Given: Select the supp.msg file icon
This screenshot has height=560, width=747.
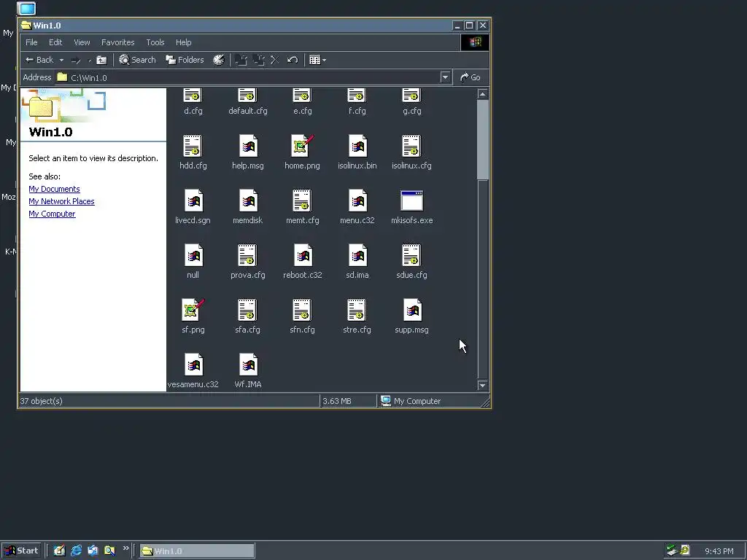Looking at the screenshot, I should [x=411, y=311].
